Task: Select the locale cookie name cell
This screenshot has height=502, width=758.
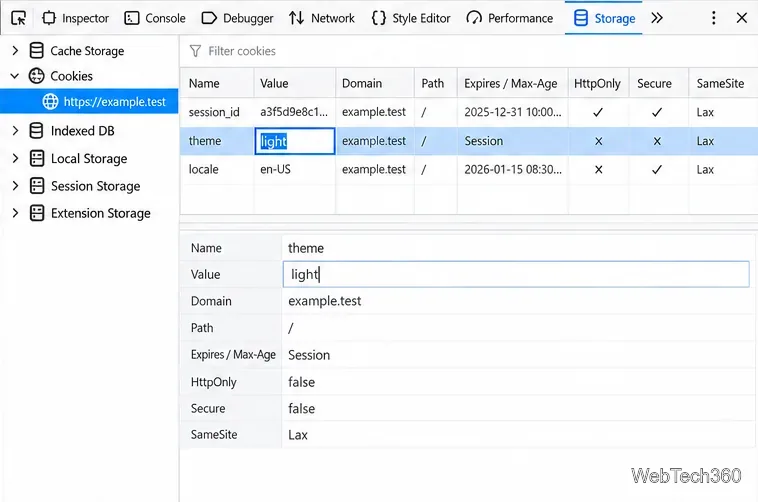Action: tap(217, 170)
